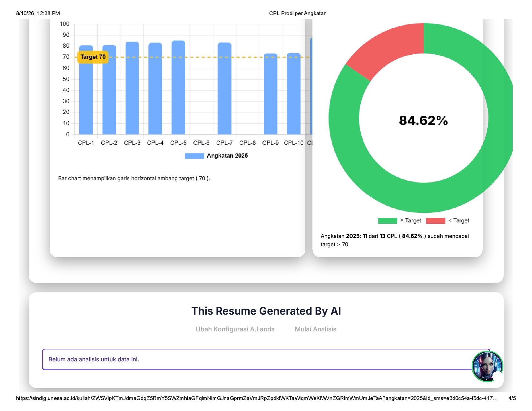The height and width of the screenshot is (411, 532).
Task: Click the yellow Target 70 label
Action: 93,57
